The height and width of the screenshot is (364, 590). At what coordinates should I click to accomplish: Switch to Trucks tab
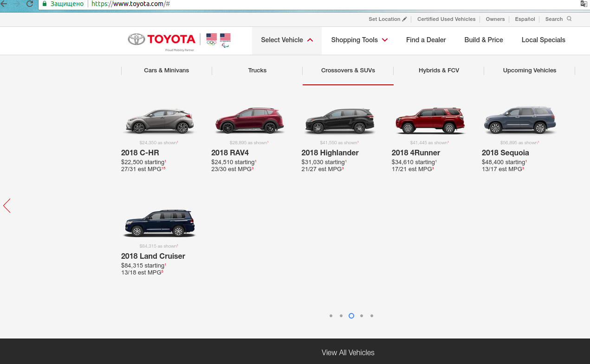click(x=257, y=70)
